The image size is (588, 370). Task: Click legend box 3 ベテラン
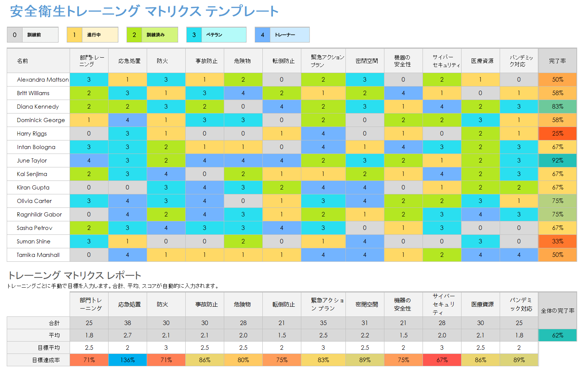[x=216, y=35]
